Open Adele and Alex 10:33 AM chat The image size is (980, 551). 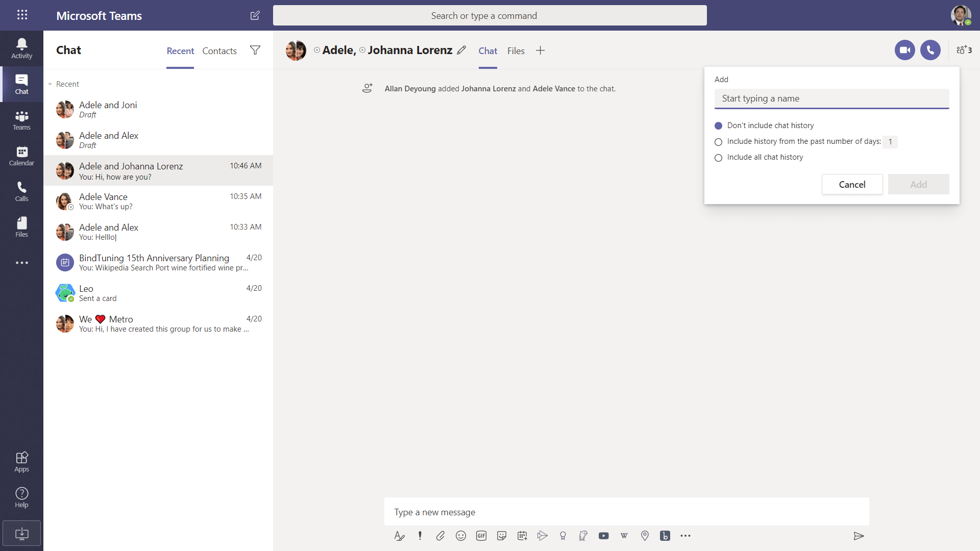158,232
